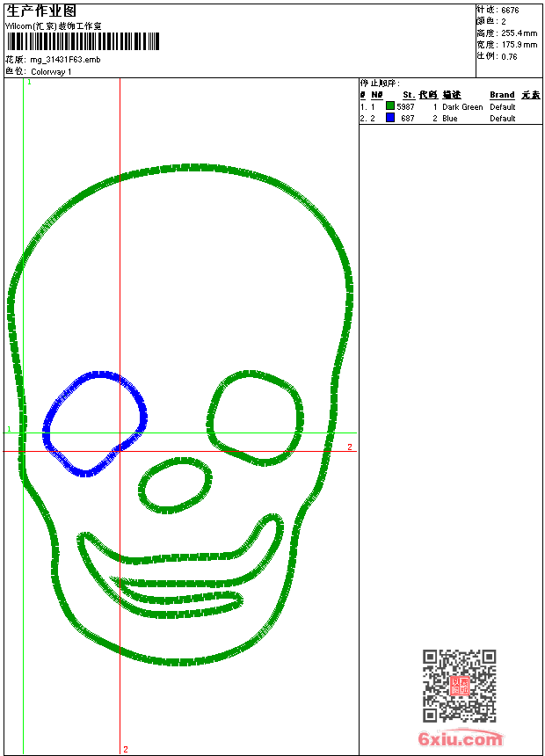Open the 6xiu.com watermark link
This screenshot has height=756, width=545.
point(460,739)
